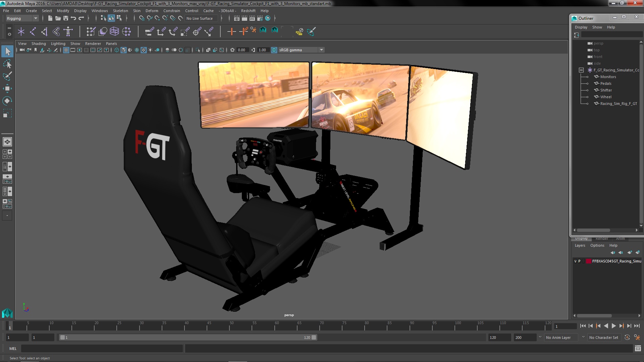Activate the Lasso select tool

click(7, 64)
